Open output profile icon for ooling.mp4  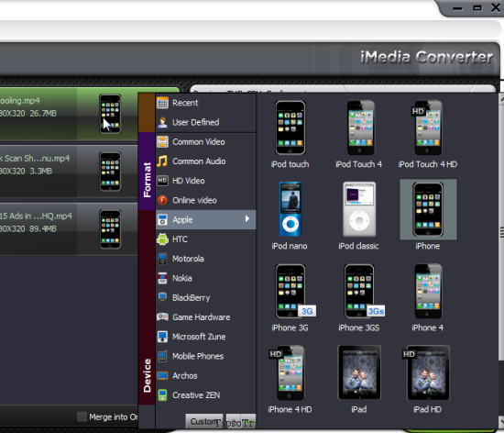(110, 114)
